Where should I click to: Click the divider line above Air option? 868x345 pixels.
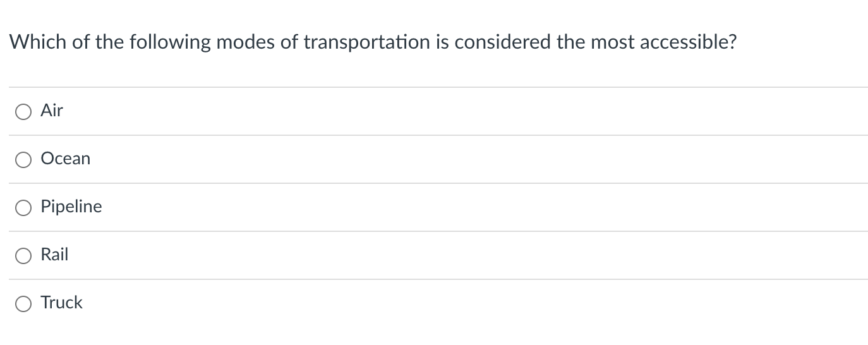click(438, 87)
